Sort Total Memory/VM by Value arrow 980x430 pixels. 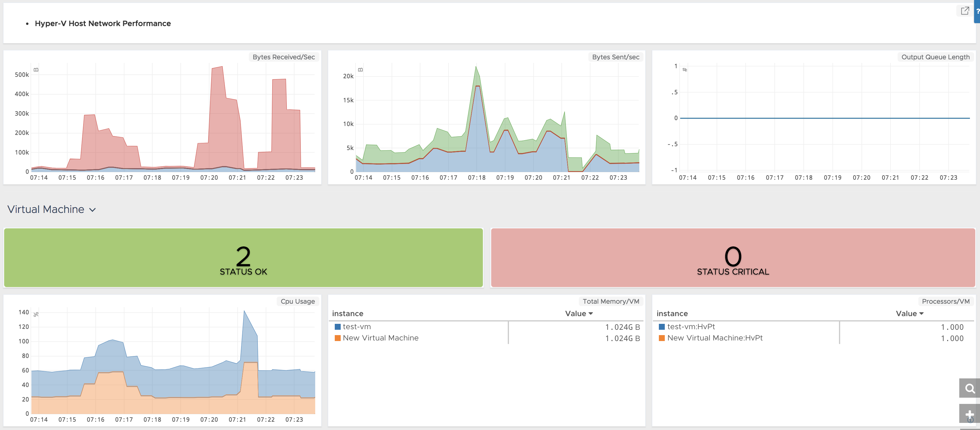tap(591, 313)
